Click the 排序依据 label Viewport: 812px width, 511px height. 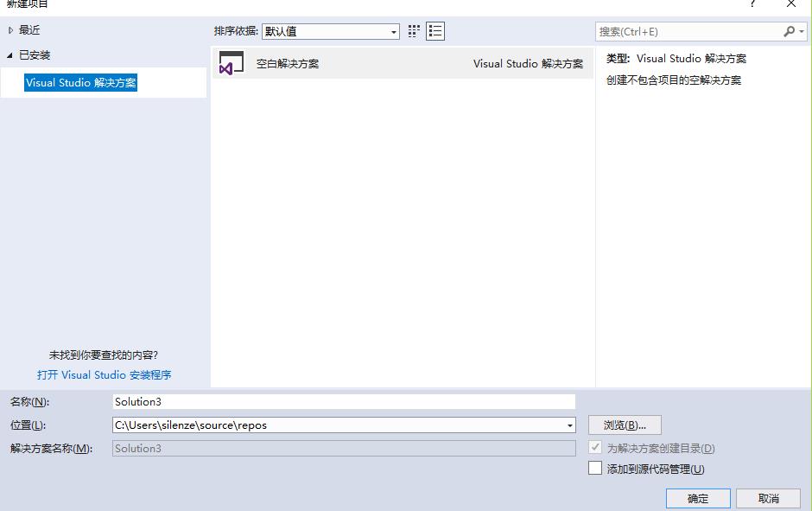point(236,31)
